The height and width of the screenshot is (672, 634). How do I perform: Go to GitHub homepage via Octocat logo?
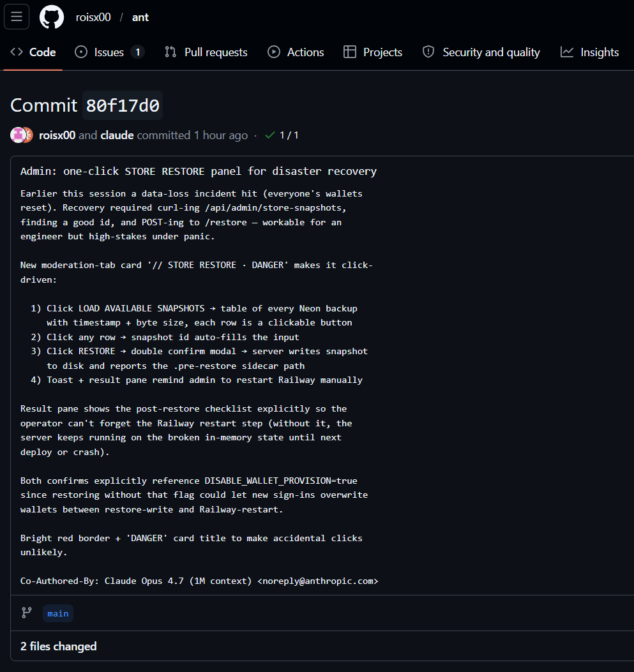pos(52,17)
